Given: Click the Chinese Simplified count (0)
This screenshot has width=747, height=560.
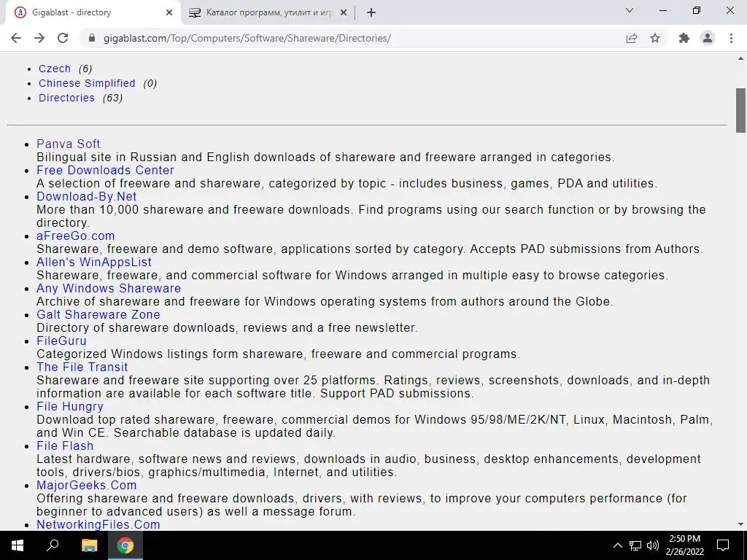Looking at the screenshot, I should (150, 83).
